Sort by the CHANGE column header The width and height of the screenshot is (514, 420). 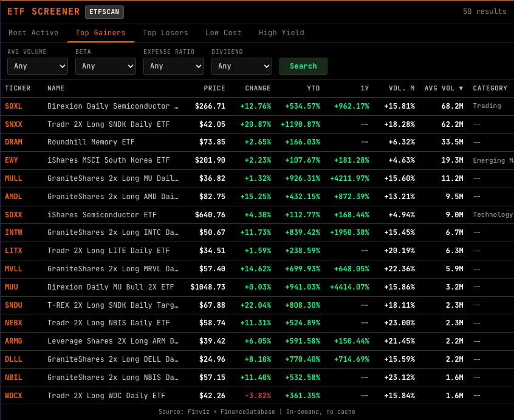point(258,88)
